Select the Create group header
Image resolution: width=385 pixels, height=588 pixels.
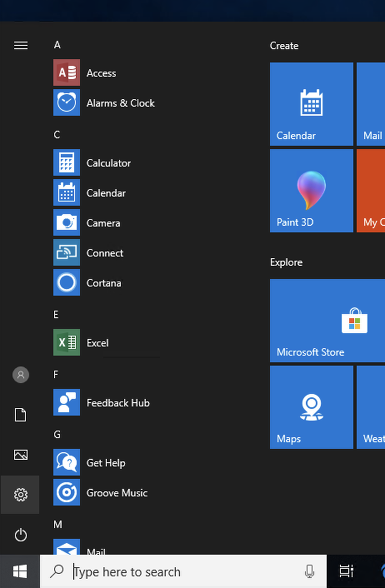(x=284, y=46)
